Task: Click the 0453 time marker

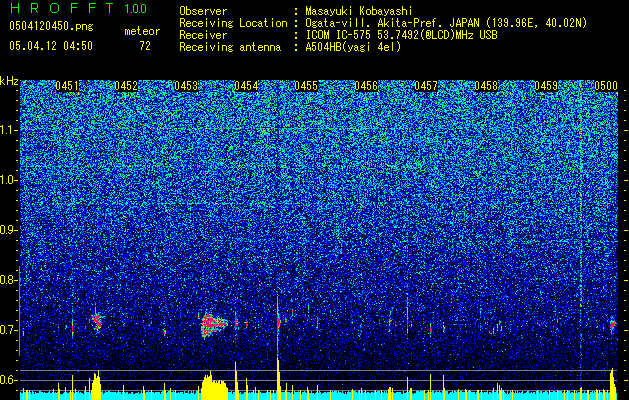Action: tap(186, 86)
